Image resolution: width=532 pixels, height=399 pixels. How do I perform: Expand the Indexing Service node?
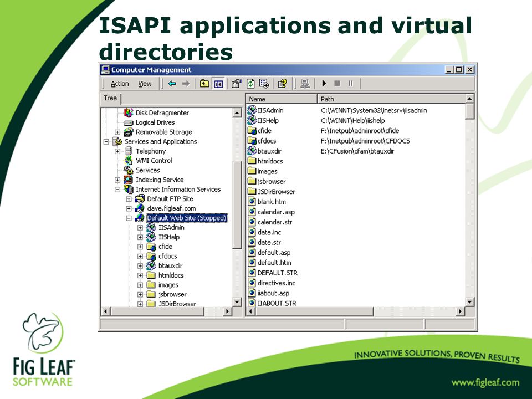117,180
